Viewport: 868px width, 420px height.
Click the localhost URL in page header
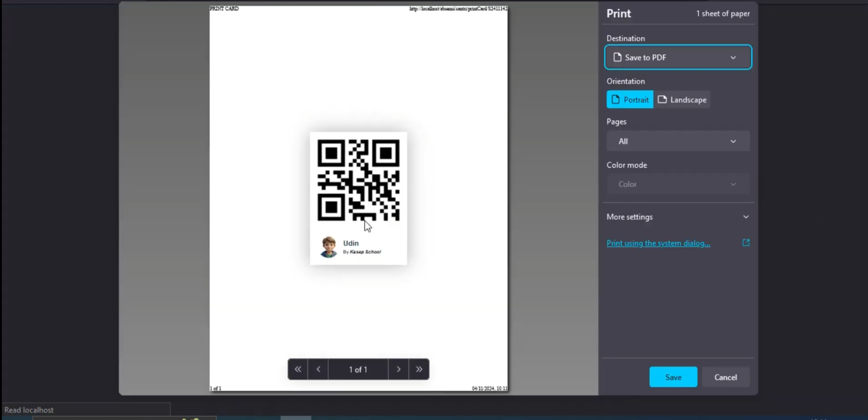click(x=458, y=9)
